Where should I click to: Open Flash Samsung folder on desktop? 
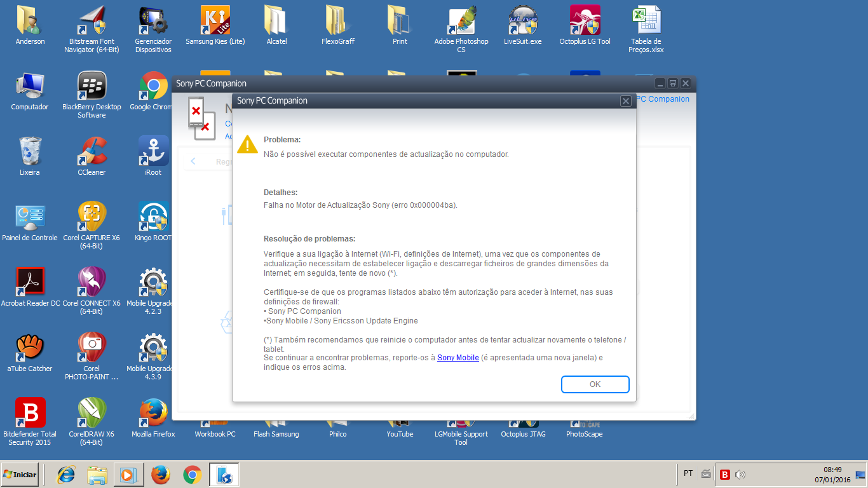click(x=276, y=430)
